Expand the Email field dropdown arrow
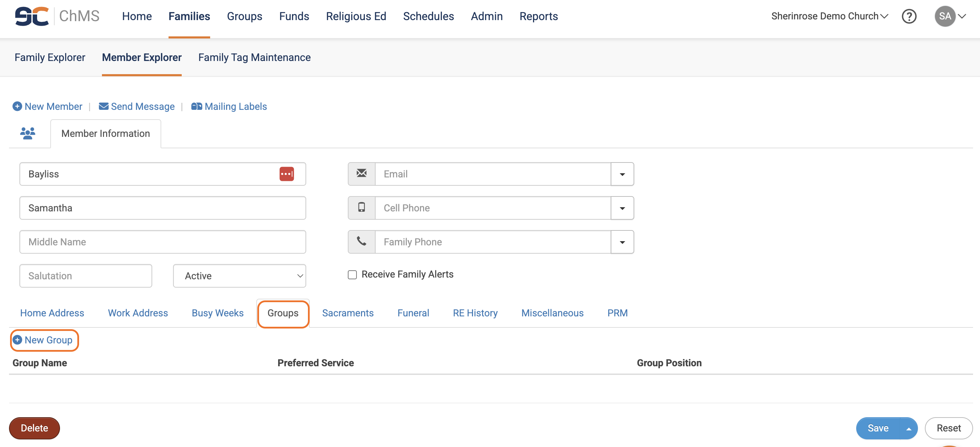The height and width of the screenshot is (447, 980). [x=622, y=174]
